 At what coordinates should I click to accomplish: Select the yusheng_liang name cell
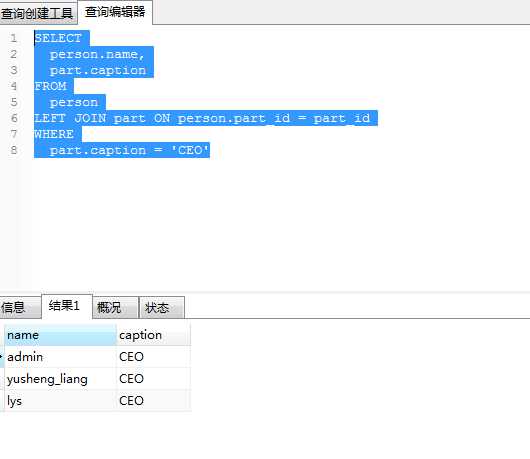pyautogui.click(x=60, y=379)
